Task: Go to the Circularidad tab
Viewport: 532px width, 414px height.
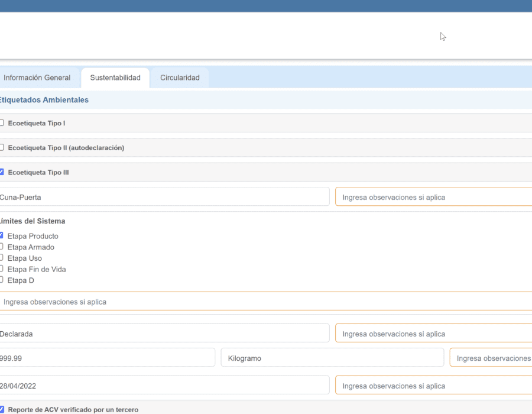Action: point(180,78)
